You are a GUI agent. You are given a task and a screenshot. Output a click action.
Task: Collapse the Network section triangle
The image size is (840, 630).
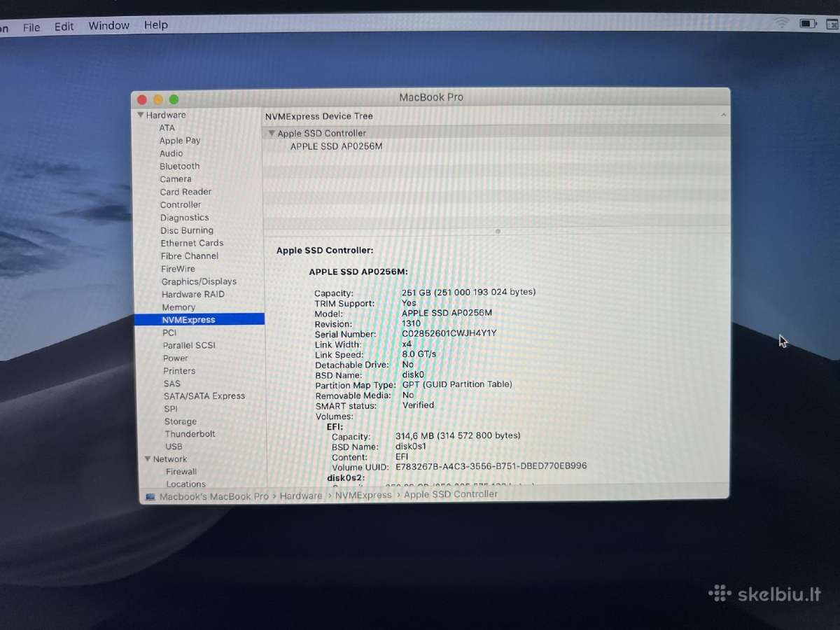[x=148, y=459]
